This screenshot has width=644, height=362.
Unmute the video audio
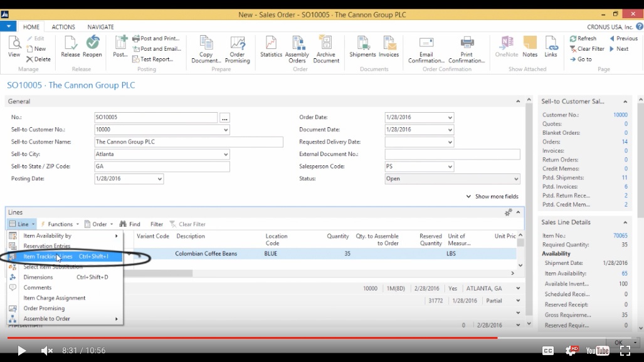click(46, 351)
